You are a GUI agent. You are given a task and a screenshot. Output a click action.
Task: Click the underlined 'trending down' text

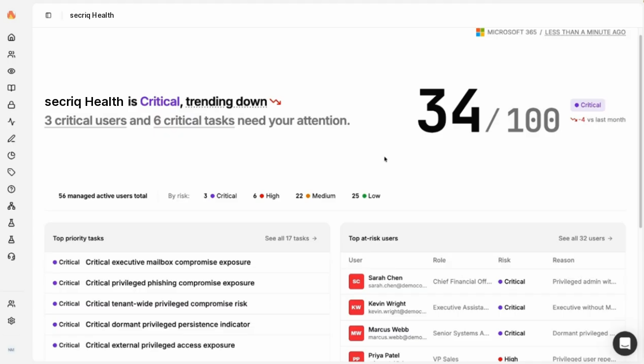coord(226,101)
